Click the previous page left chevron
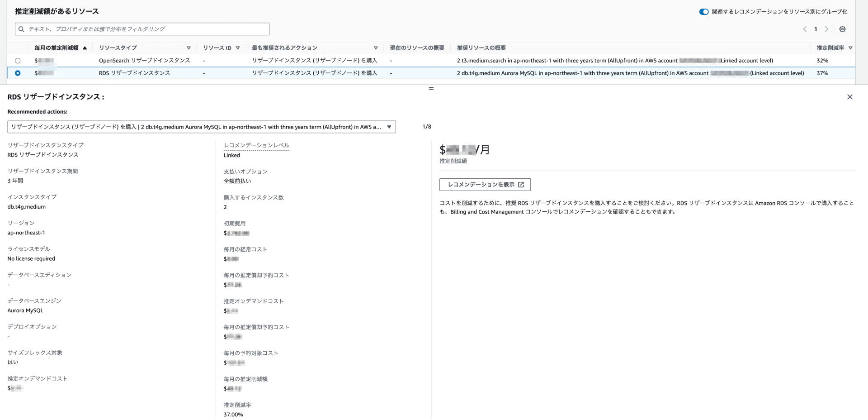The width and height of the screenshot is (868, 420). [805, 29]
